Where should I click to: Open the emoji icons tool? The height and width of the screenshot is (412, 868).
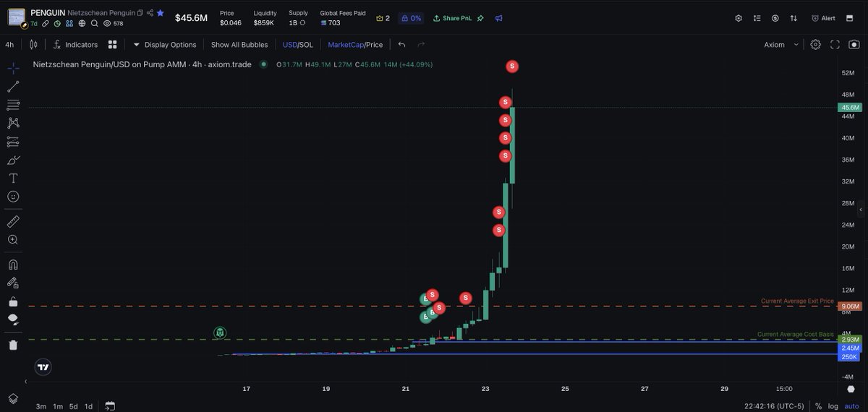point(13,197)
